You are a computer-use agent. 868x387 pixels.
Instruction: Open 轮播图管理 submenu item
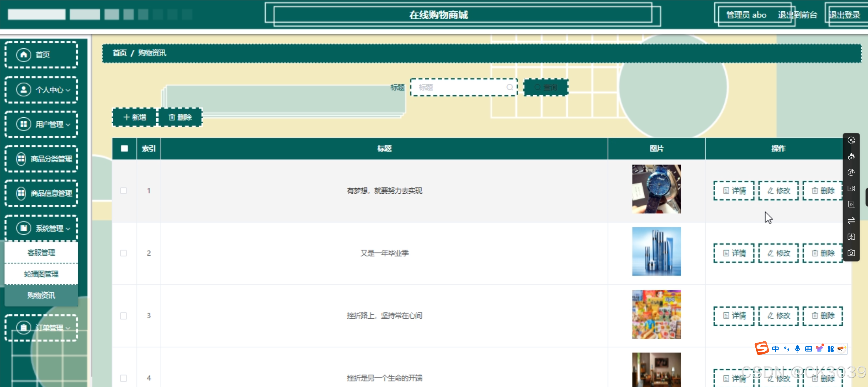[41, 274]
